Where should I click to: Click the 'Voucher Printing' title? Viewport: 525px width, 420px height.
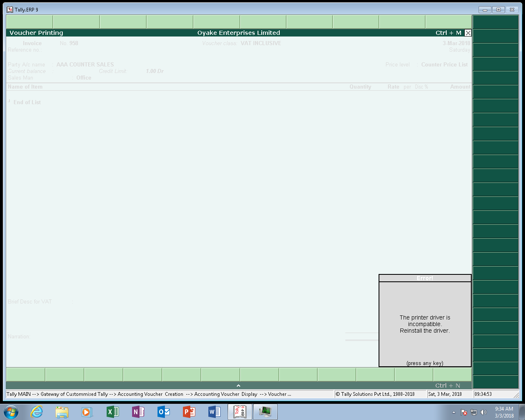(37, 33)
